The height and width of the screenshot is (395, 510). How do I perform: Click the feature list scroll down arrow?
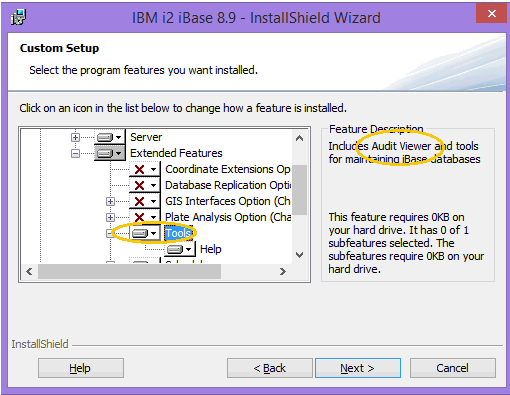(299, 255)
